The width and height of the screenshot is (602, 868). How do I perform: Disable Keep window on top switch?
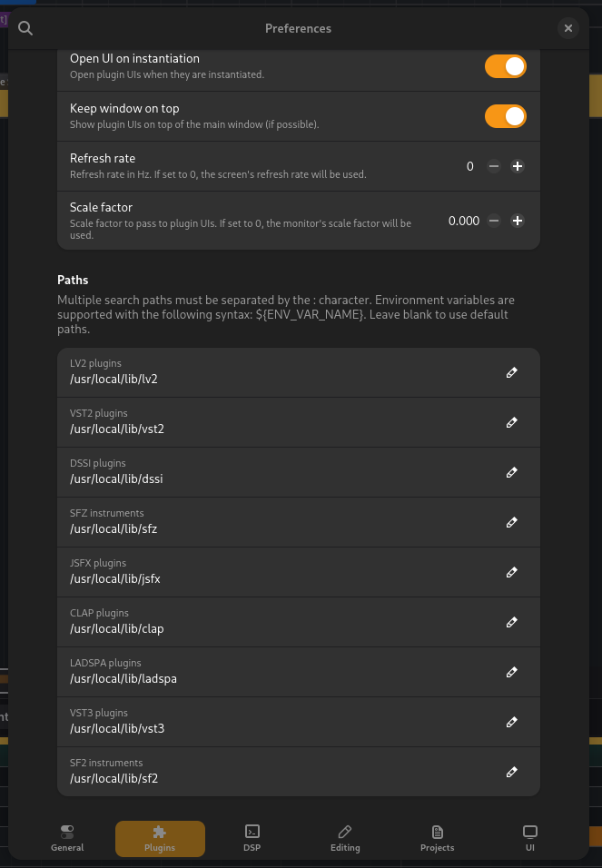(506, 116)
